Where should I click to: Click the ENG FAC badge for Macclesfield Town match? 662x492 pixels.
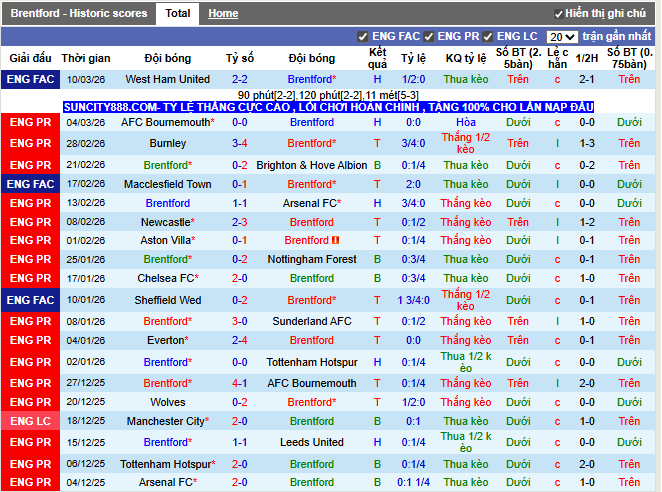click(x=30, y=184)
